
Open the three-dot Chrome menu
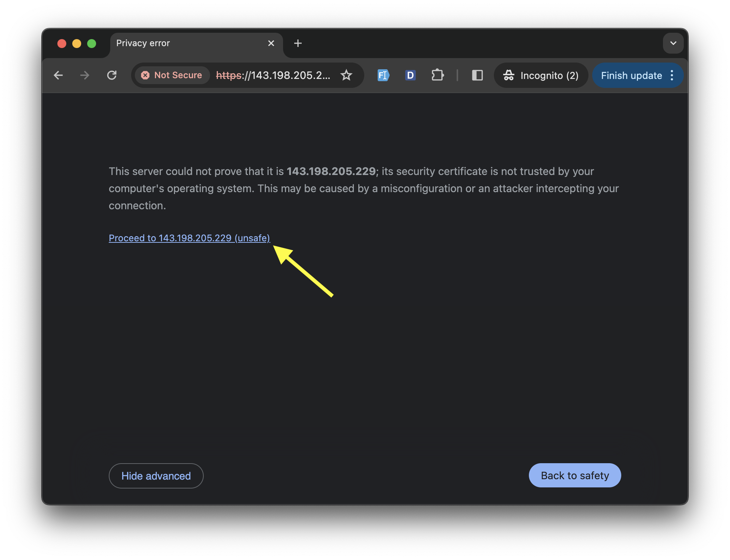(x=672, y=76)
